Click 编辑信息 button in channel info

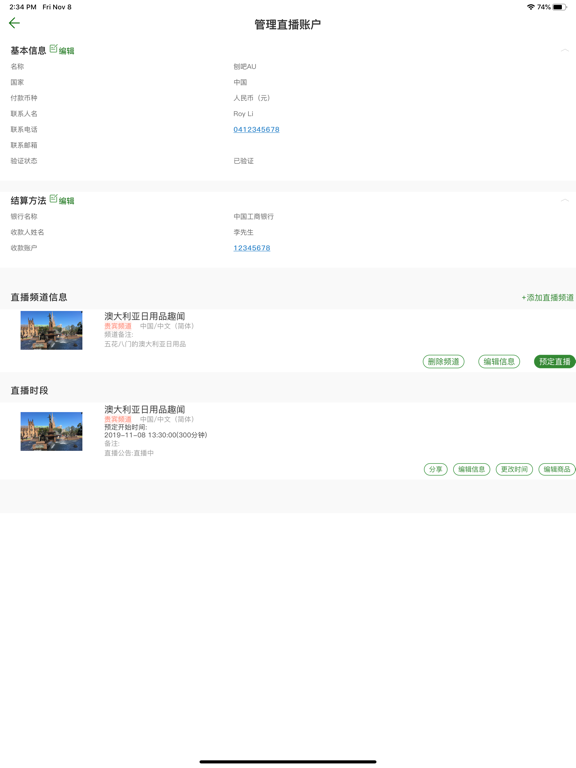pos(499,361)
